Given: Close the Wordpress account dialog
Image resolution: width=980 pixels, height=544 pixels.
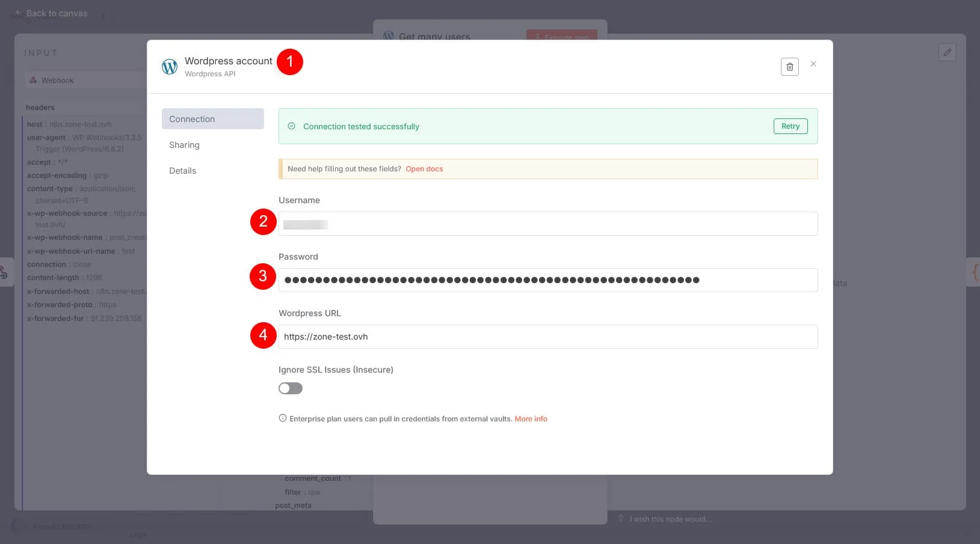Looking at the screenshot, I should (813, 64).
